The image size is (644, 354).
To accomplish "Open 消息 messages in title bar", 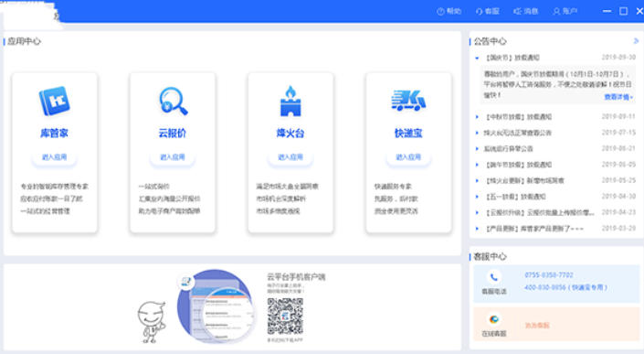I will click(526, 11).
